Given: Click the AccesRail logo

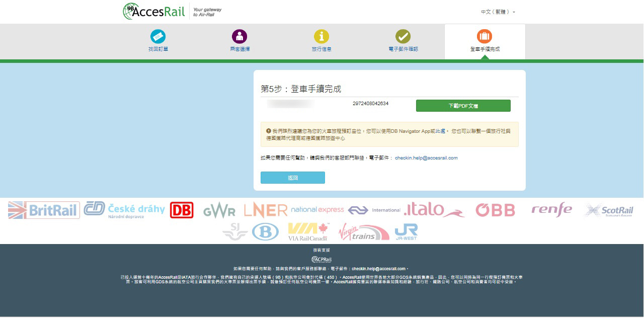Looking at the screenshot, I should point(154,12).
